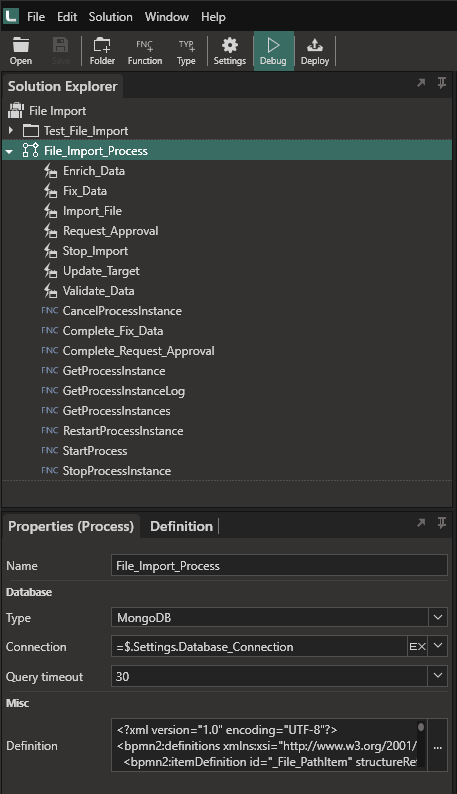Click the Open toolbar button
Image resolution: width=457 pixels, height=794 pixels.
coord(21,52)
